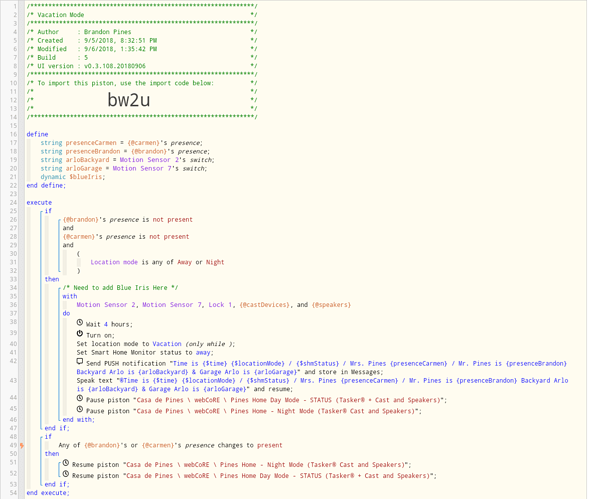Click the second "if" on line 48
Viewport: 591px width, 499px height.
[x=48, y=437]
